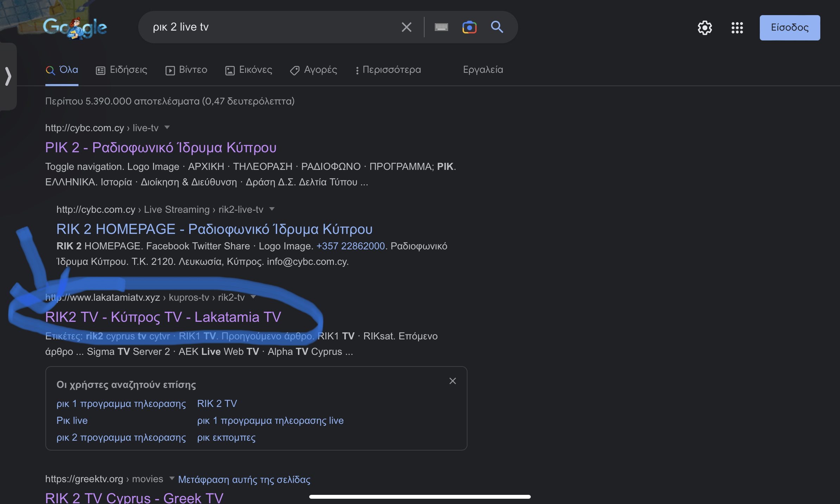Call the +357 22862000 phone link
Image resolution: width=840 pixels, height=504 pixels.
click(x=351, y=246)
